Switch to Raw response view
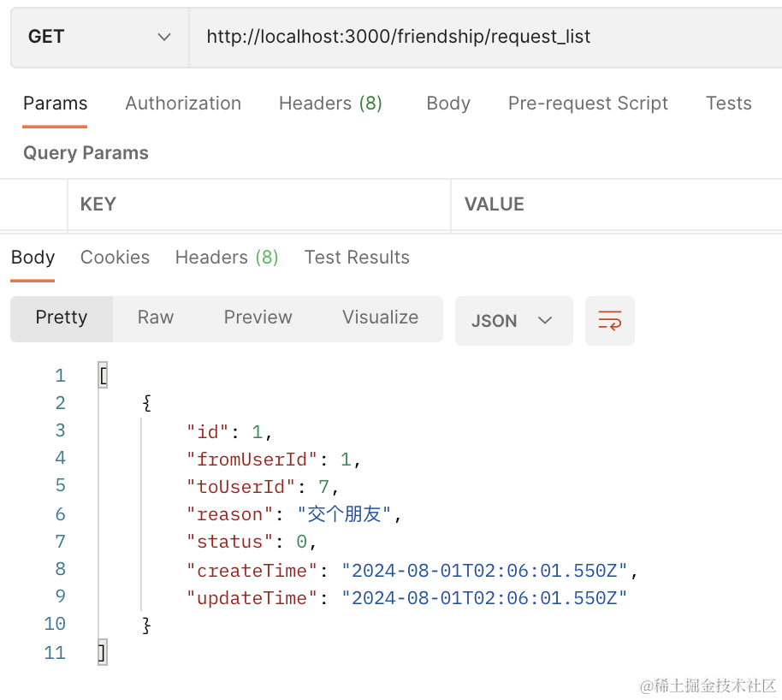Viewport: 782px width, 700px height. (x=156, y=317)
